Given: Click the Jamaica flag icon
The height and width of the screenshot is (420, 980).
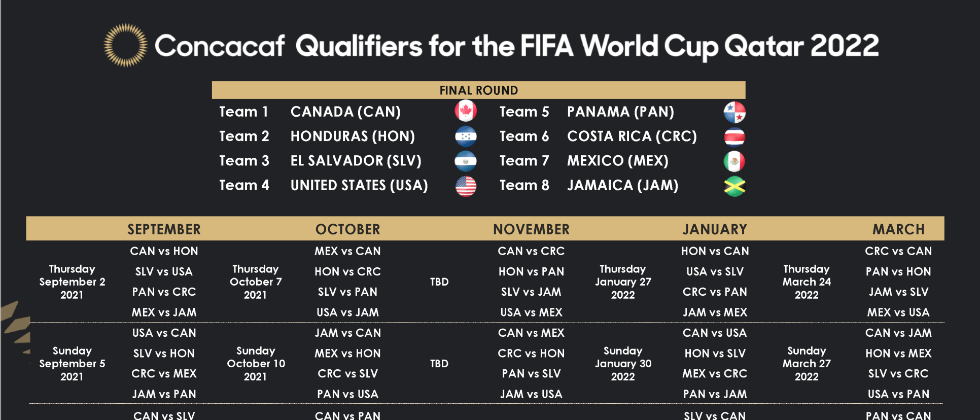Looking at the screenshot, I should pos(734,186).
